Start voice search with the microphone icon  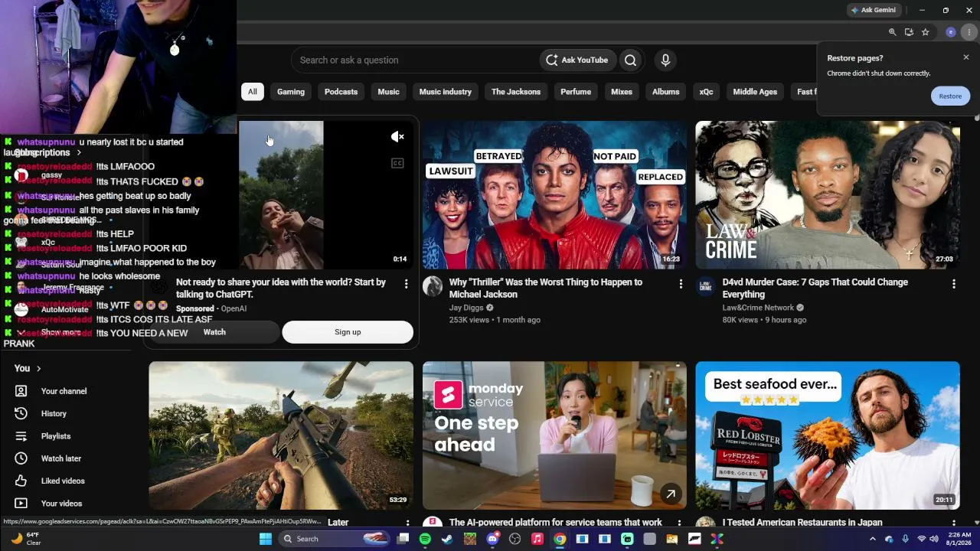click(665, 60)
